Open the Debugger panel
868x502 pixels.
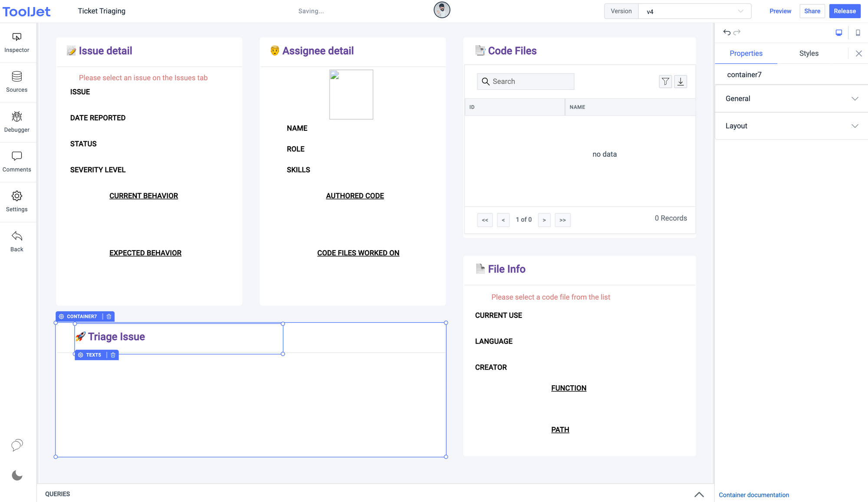point(16,122)
